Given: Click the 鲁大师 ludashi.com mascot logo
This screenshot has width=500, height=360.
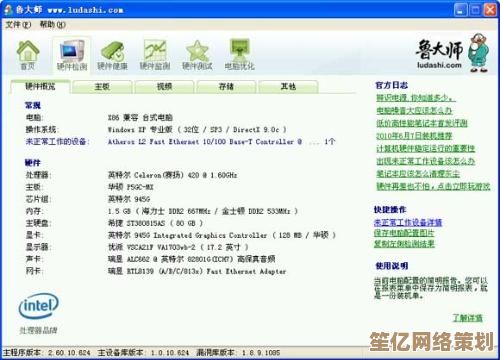Looking at the screenshot, I should [x=452, y=53].
